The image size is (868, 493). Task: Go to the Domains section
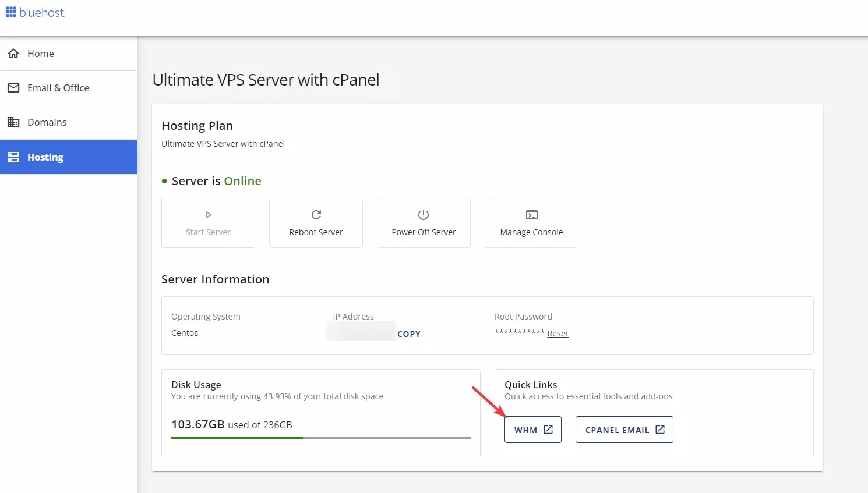point(69,122)
